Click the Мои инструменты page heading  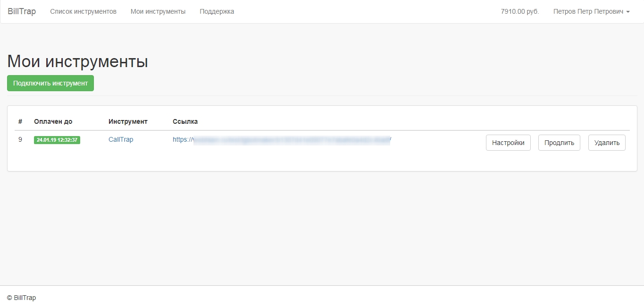tap(77, 61)
